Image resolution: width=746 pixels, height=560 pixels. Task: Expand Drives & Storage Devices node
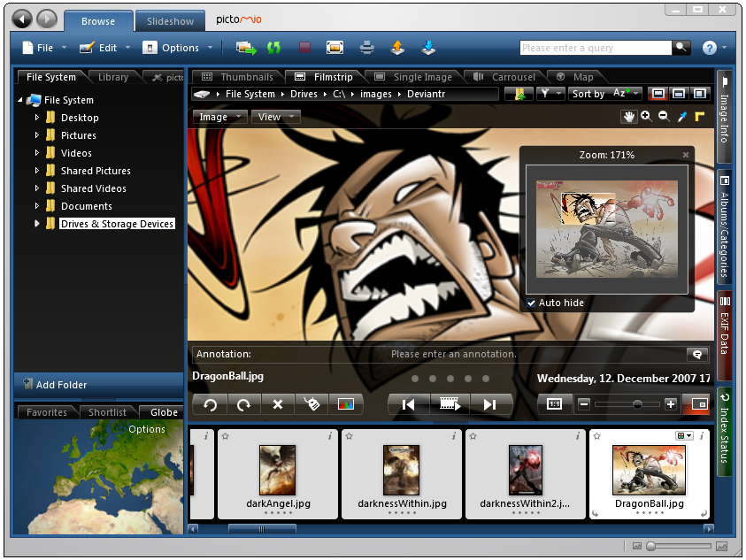(x=36, y=224)
